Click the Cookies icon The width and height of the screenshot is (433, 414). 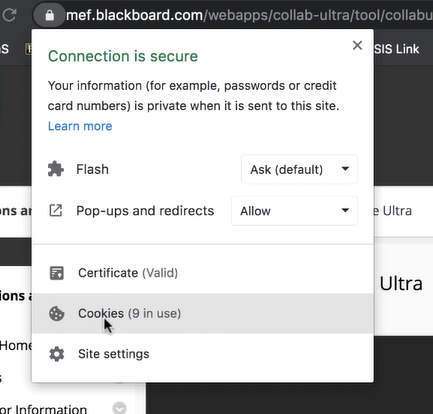(x=57, y=314)
